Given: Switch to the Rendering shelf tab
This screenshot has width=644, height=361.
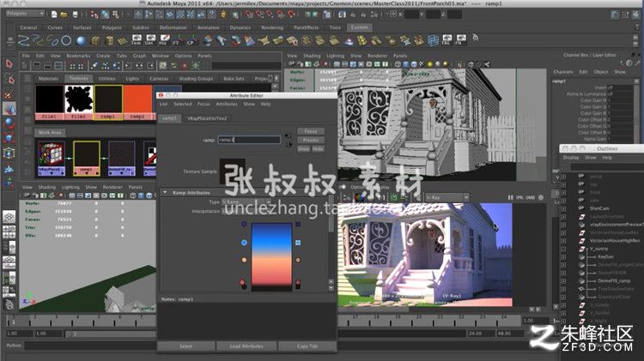Looking at the screenshot, I should [x=272, y=27].
